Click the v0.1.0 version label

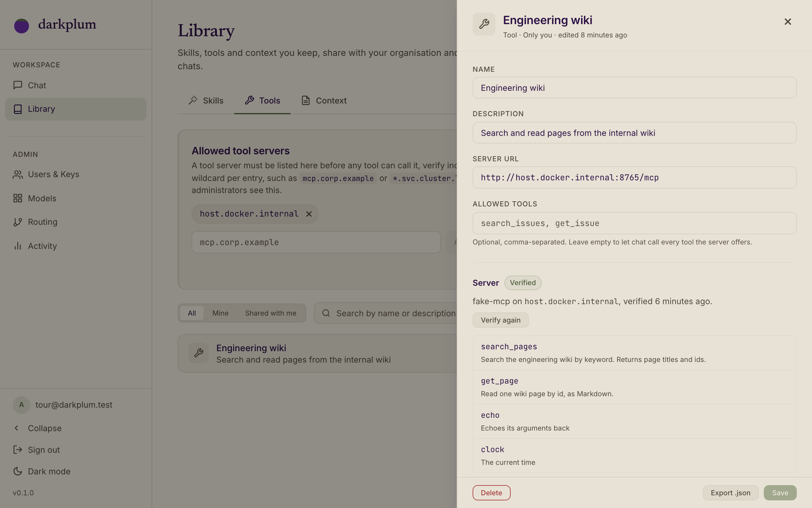coord(23,493)
